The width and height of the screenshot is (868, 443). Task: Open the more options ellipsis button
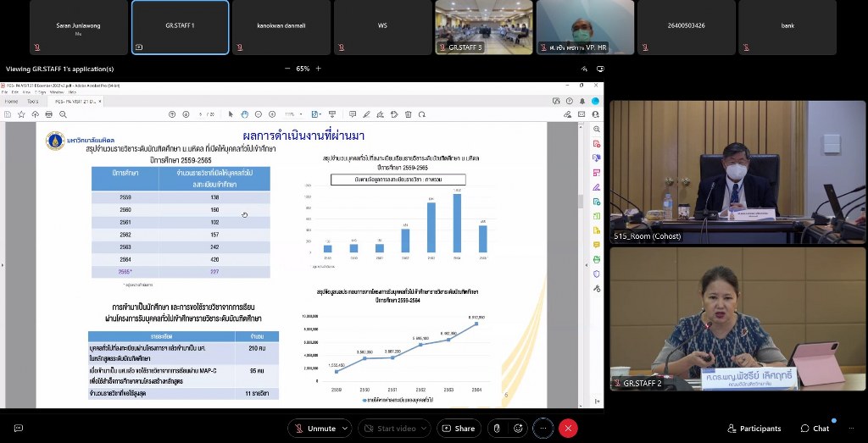click(543, 428)
